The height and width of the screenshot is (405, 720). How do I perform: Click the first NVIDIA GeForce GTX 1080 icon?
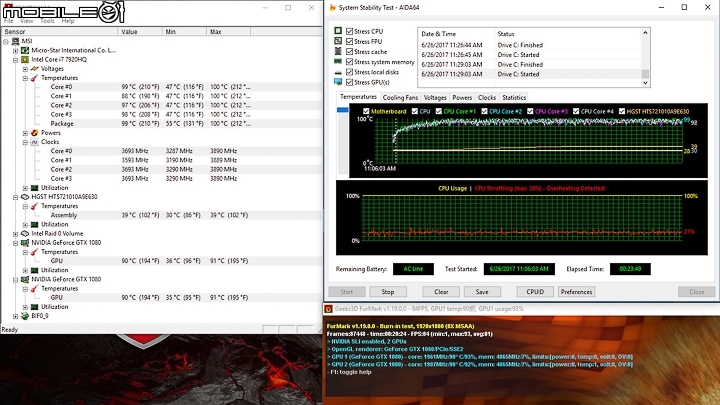click(25, 242)
